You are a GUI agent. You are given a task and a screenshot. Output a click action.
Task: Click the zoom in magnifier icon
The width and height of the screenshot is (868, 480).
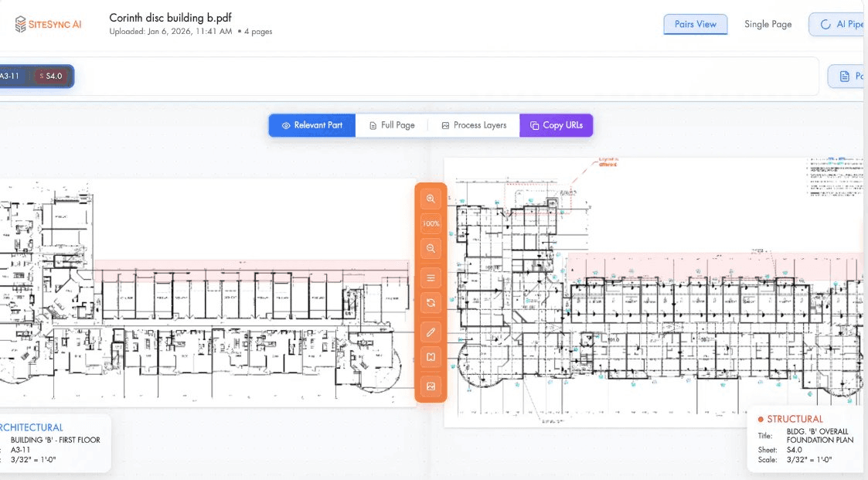(431, 199)
